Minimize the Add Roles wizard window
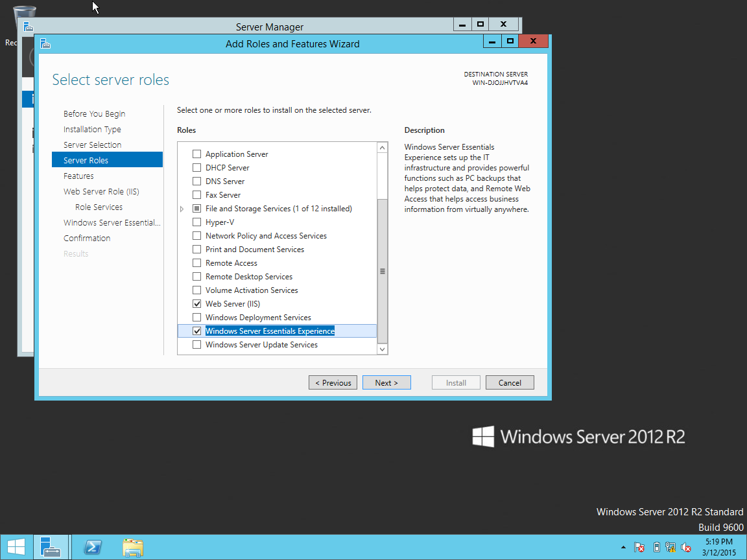The height and width of the screenshot is (560, 747). point(492,41)
